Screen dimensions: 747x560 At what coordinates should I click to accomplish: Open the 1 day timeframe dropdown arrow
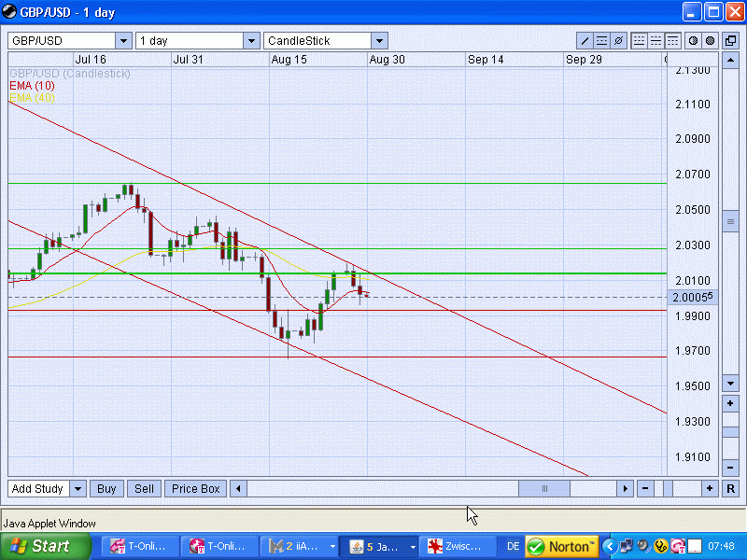point(251,41)
